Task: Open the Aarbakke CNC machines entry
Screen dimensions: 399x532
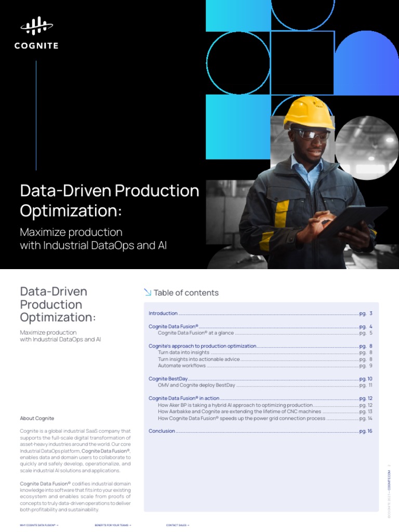Action: [x=265, y=411]
